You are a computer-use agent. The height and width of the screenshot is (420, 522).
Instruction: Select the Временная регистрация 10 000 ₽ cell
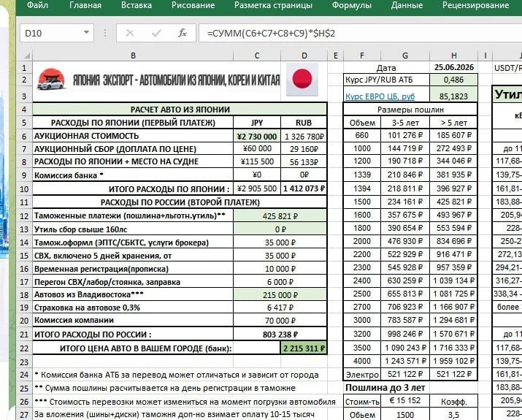[280, 269]
